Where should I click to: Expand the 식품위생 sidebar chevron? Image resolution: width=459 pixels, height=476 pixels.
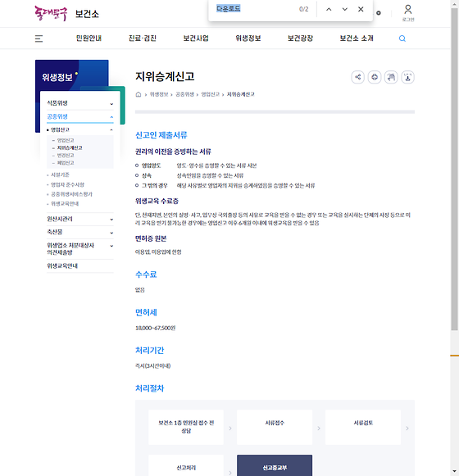pos(111,104)
